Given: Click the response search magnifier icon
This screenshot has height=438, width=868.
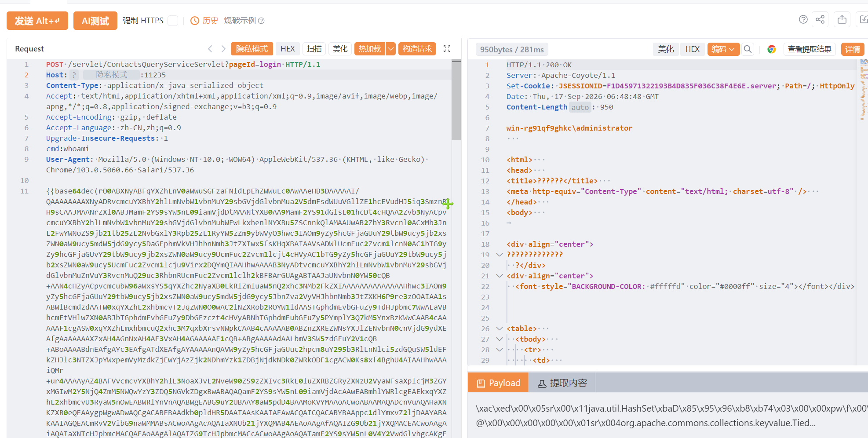Looking at the screenshot, I should point(748,49).
